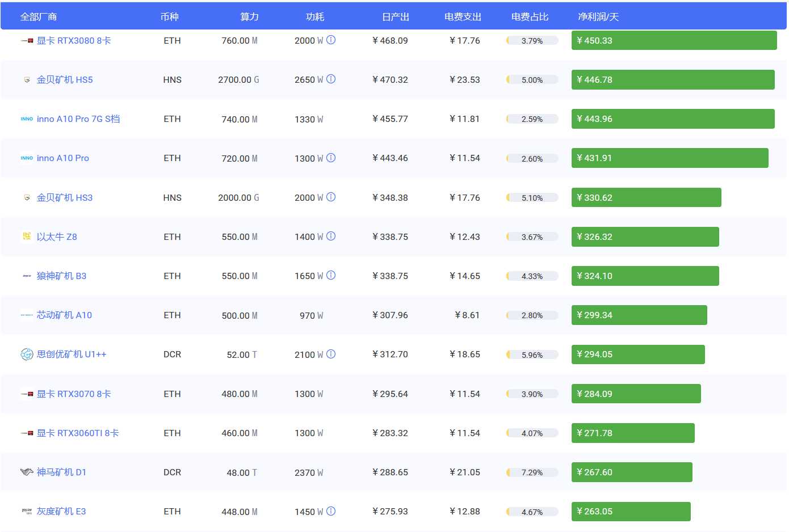Click info icon beside 1450 W for 灰度矿机 E3
The width and height of the screenshot is (789, 532).
point(331,511)
